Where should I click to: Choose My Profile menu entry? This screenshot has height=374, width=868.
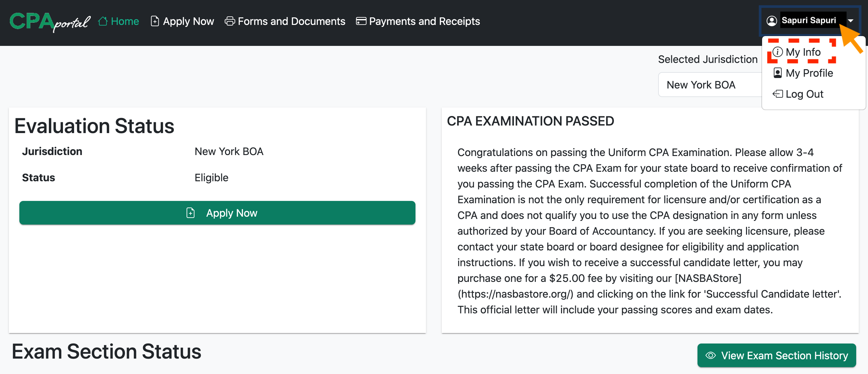click(809, 73)
